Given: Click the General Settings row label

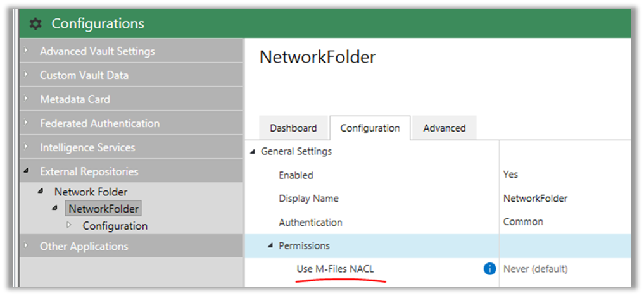Looking at the screenshot, I should pyautogui.click(x=296, y=151).
